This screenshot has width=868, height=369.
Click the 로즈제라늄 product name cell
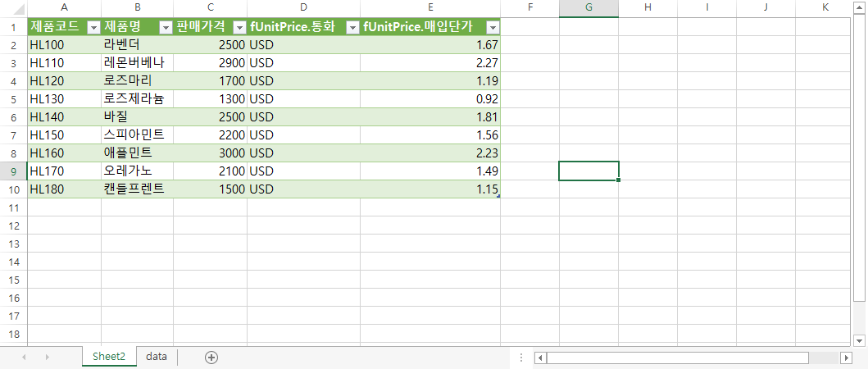tap(137, 98)
